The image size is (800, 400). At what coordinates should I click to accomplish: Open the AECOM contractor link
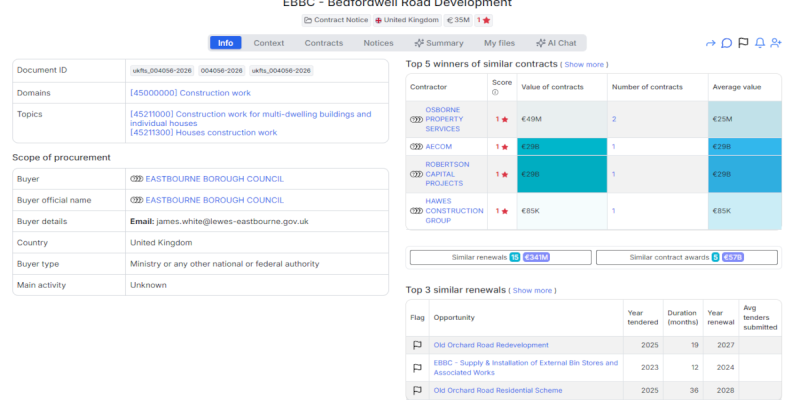(439, 146)
